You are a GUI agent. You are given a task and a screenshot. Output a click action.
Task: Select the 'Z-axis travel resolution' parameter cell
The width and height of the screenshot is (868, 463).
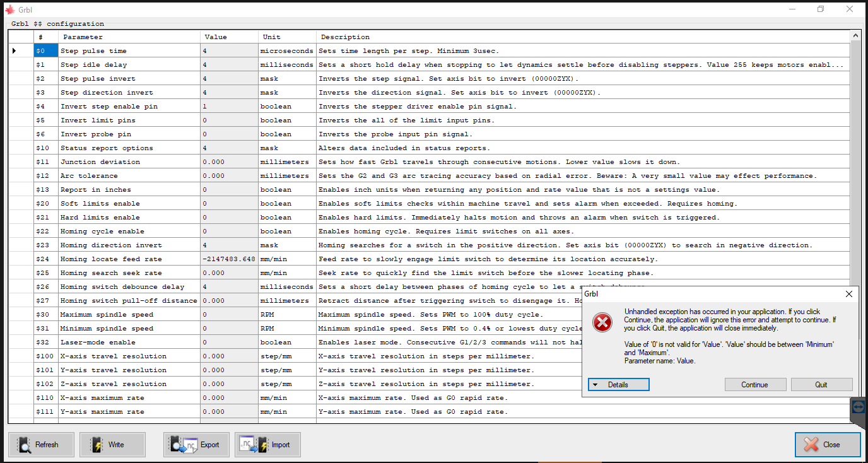[129, 384]
